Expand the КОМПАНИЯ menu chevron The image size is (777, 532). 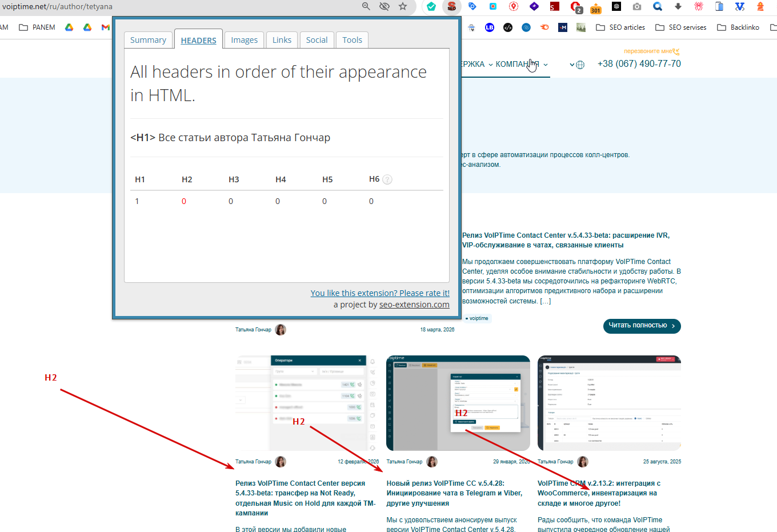[x=546, y=65]
